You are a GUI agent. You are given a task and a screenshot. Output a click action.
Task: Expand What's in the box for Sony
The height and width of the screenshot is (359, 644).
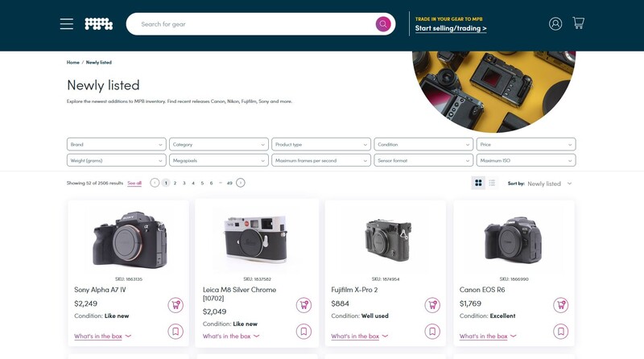point(103,336)
